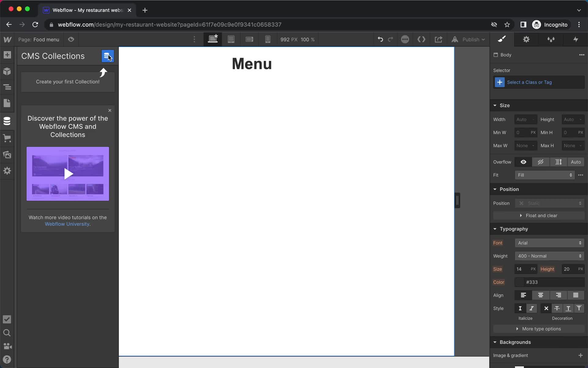
Task: Align text center
Action: click(x=541, y=295)
